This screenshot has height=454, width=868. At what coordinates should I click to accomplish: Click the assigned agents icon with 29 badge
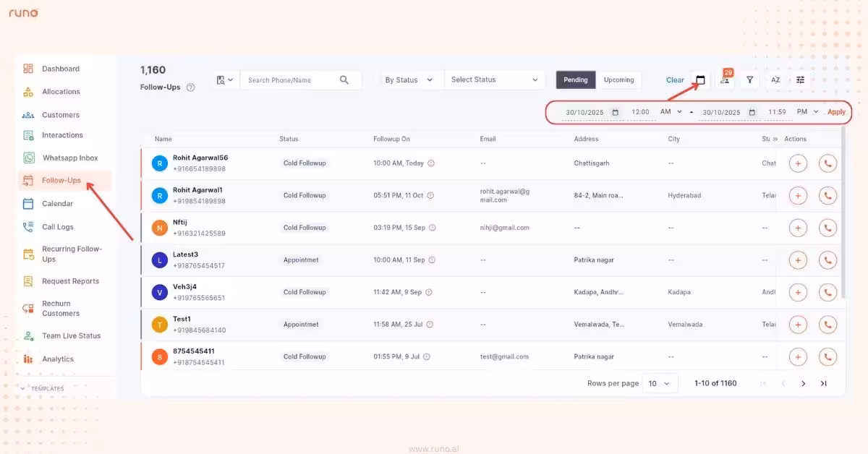(726, 80)
